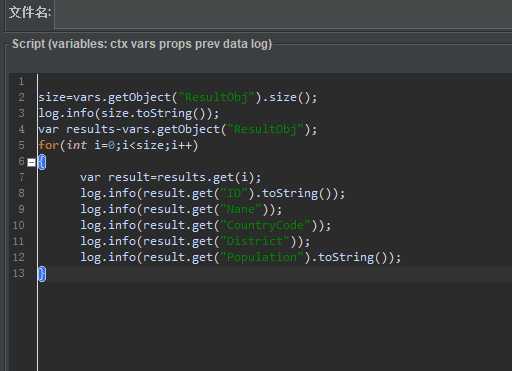This screenshot has width=512, height=371.
Task: Click the "ResultObj" string on line 4
Action: point(266,129)
